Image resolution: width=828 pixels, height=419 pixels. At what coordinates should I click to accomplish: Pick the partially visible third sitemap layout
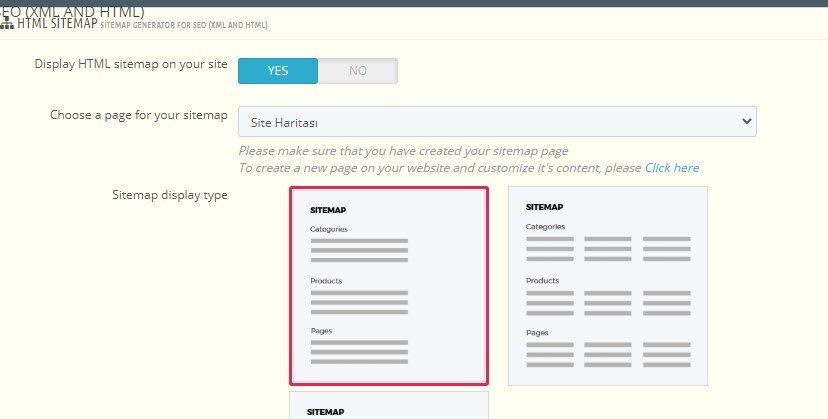[389, 405]
